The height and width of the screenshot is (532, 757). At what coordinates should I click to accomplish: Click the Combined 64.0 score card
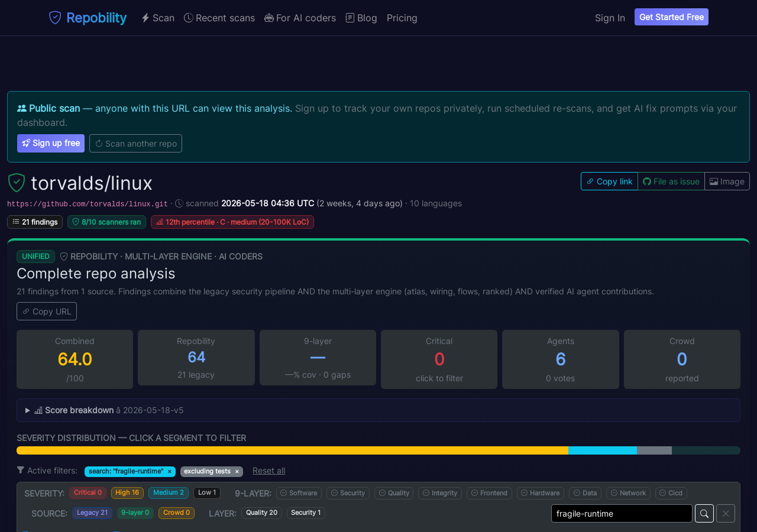pyautogui.click(x=75, y=359)
